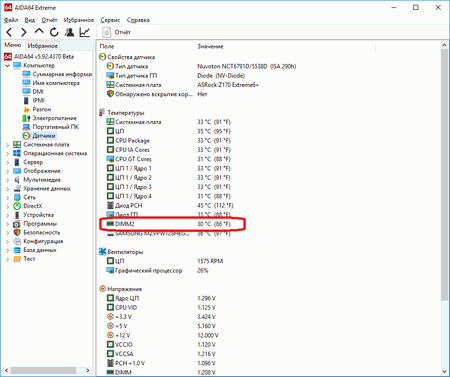Image resolution: width=450 pixels, height=377 pixels.
Task: Select the PCH +1.0 V row
Action: pos(161,363)
